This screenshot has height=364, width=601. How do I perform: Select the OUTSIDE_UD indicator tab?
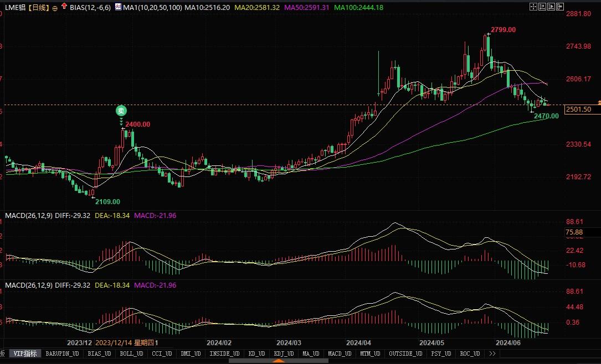point(405,353)
